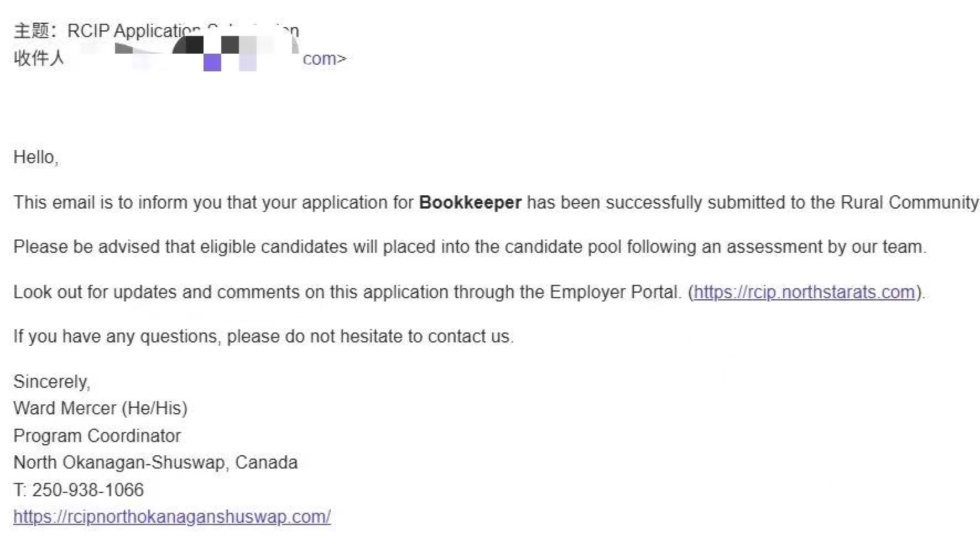This screenshot has height=551, width=980.
Task: Click the 主题 subject label
Action: [32, 31]
